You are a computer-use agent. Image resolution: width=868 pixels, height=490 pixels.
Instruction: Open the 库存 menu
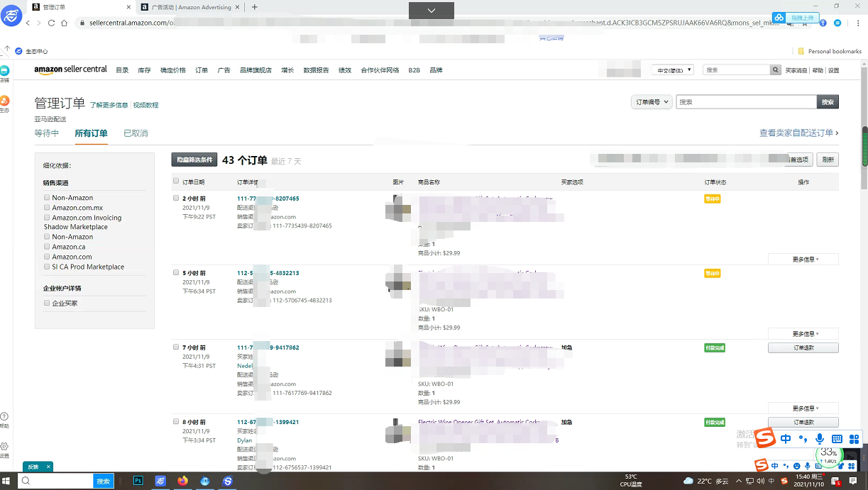144,70
